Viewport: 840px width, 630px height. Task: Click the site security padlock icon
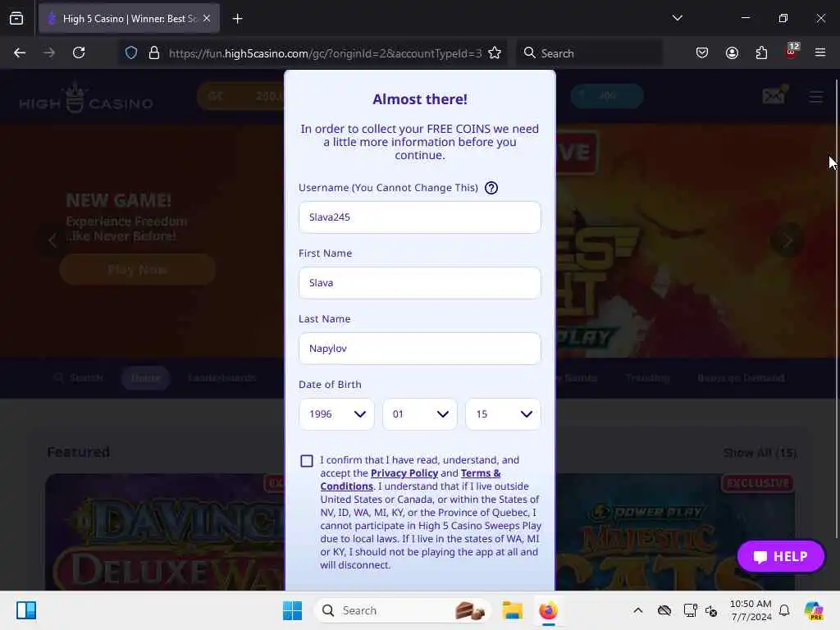pos(153,52)
